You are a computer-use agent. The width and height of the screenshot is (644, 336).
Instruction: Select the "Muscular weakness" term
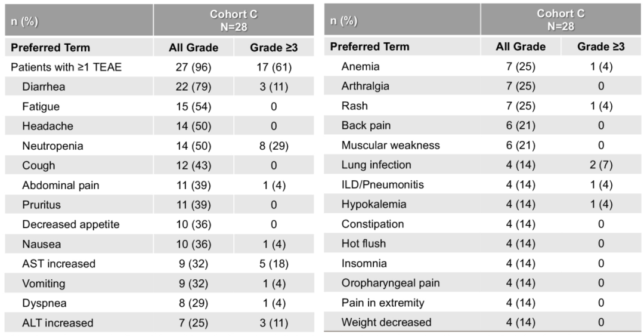(x=391, y=145)
